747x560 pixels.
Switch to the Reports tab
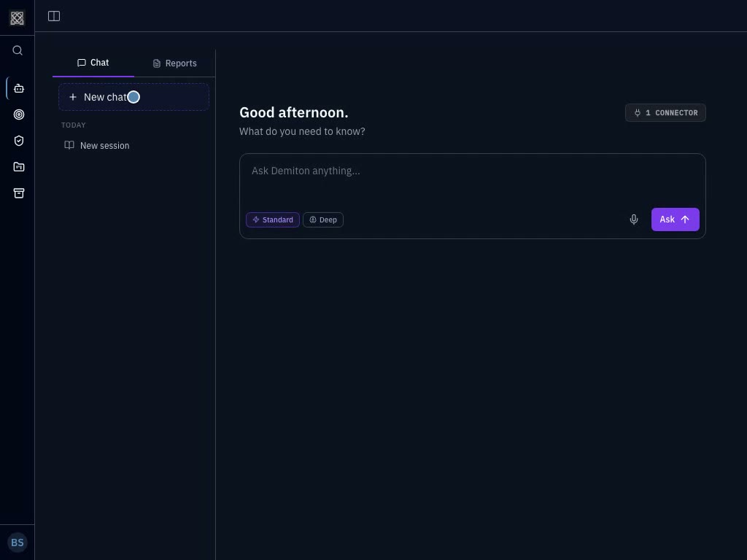pyautogui.click(x=174, y=63)
